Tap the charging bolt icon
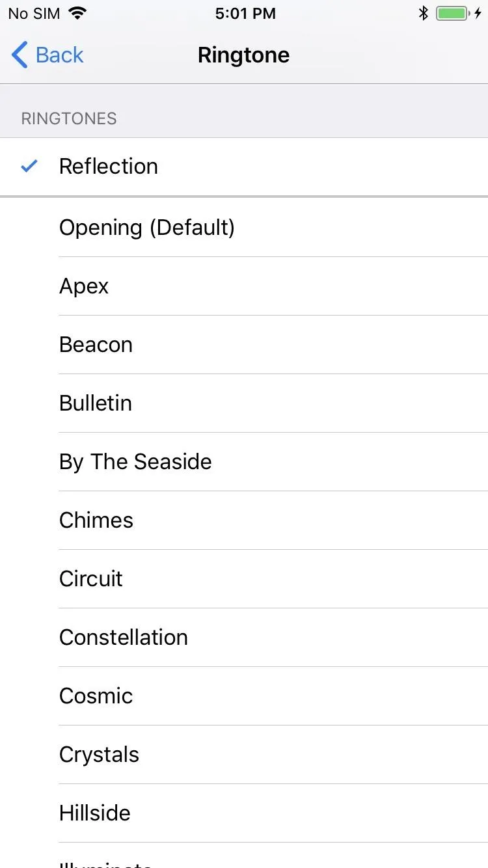Image resolution: width=488 pixels, height=868 pixels. (478, 13)
